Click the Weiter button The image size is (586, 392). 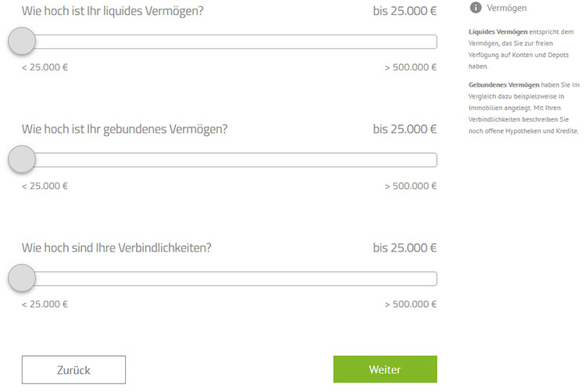click(385, 369)
